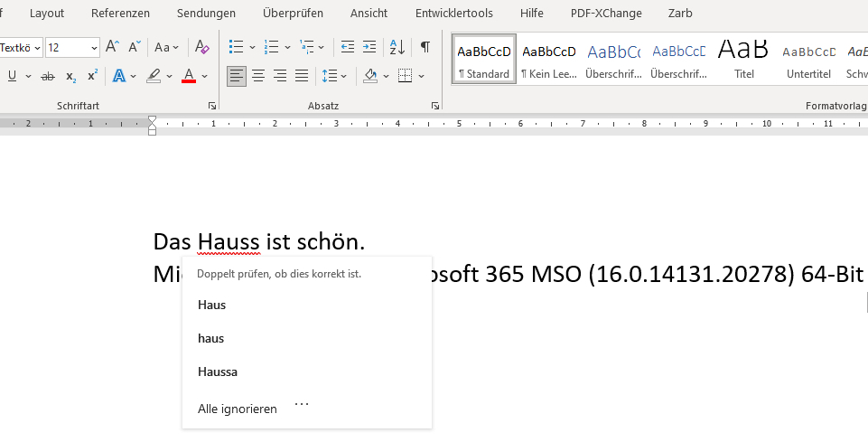Screen dimensions: 868x442
Task: Open Schriftart dialog launcher
Action: [x=212, y=105]
